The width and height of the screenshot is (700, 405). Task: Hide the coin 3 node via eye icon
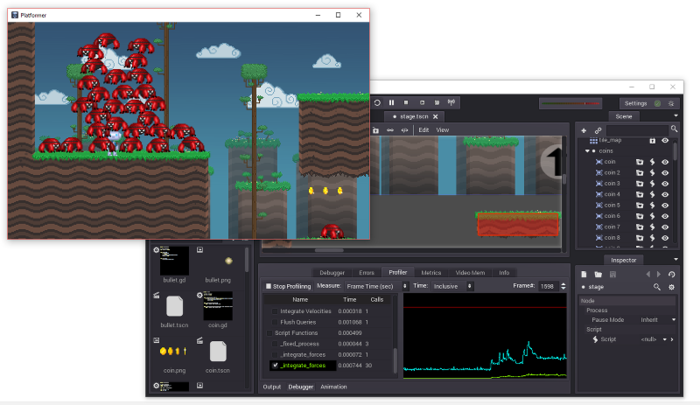[665, 184]
